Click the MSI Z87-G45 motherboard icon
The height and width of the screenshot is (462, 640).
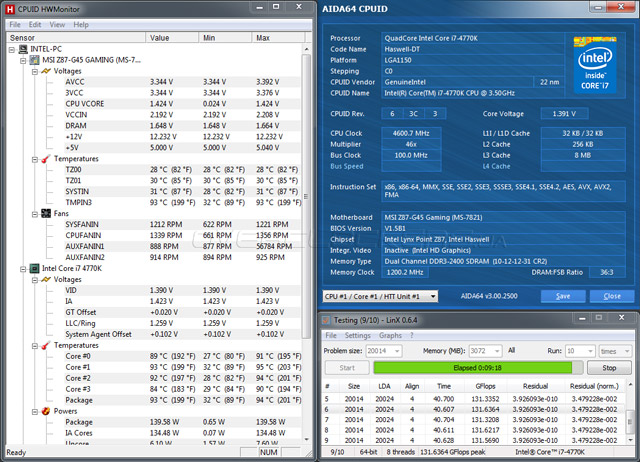coord(33,59)
